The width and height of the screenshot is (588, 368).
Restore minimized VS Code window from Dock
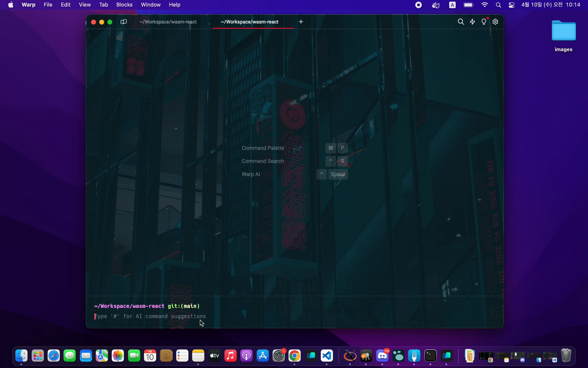(550, 357)
